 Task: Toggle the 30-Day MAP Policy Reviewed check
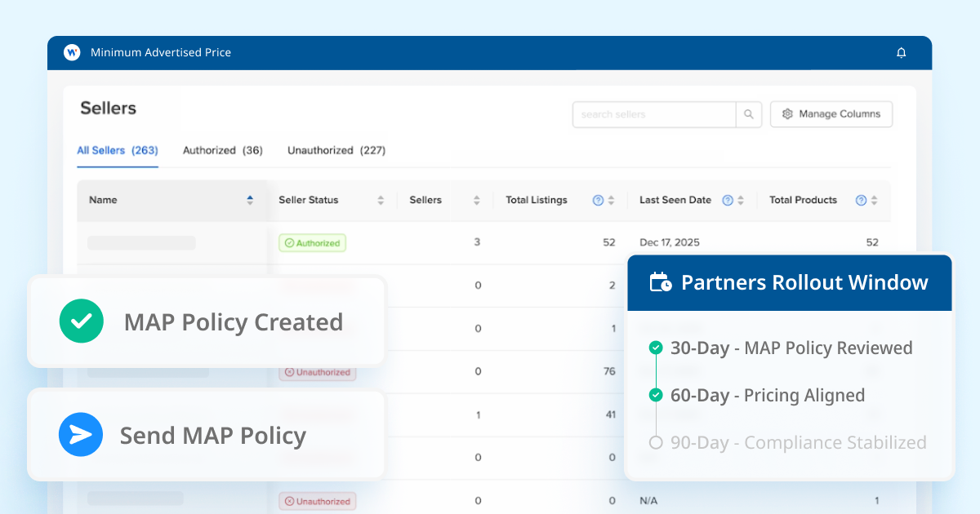click(655, 348)
